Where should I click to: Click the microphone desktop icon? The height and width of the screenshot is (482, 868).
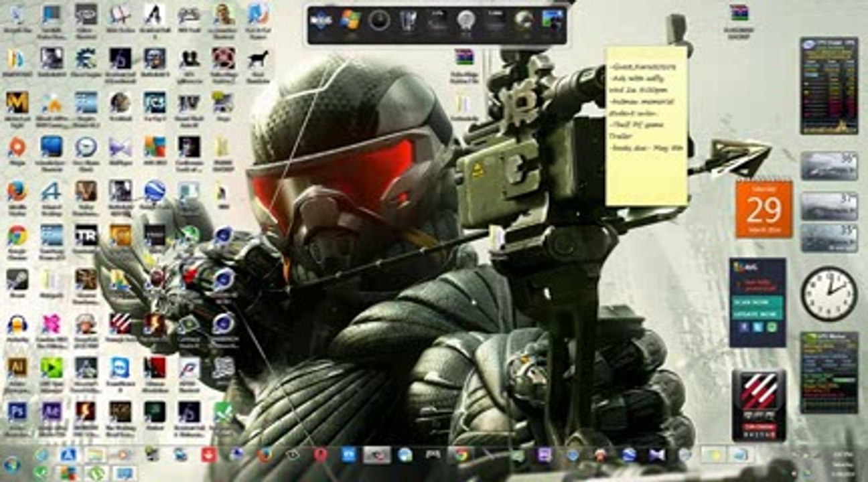[x=17, y=279]
